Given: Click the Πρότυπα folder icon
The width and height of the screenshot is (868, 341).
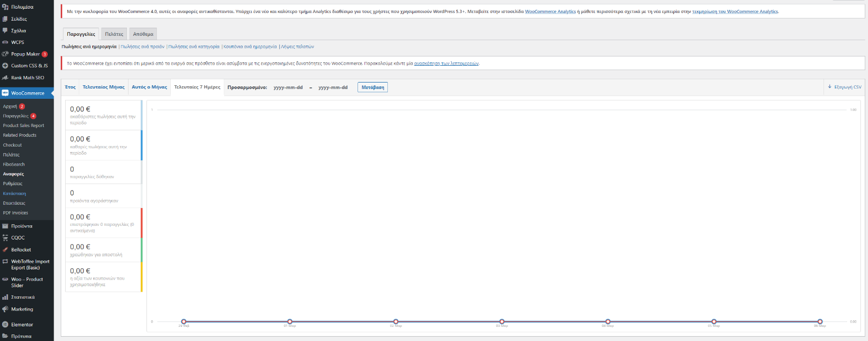Looking at the screenshot, I should [5, 336].
